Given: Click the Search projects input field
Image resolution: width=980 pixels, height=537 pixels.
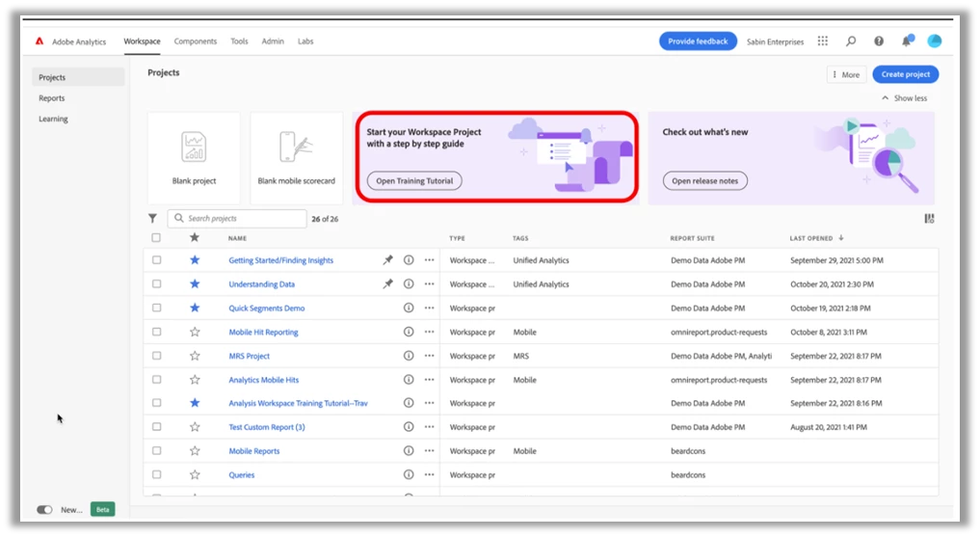Looking at the screenshot, I should (x=237, y=218).
